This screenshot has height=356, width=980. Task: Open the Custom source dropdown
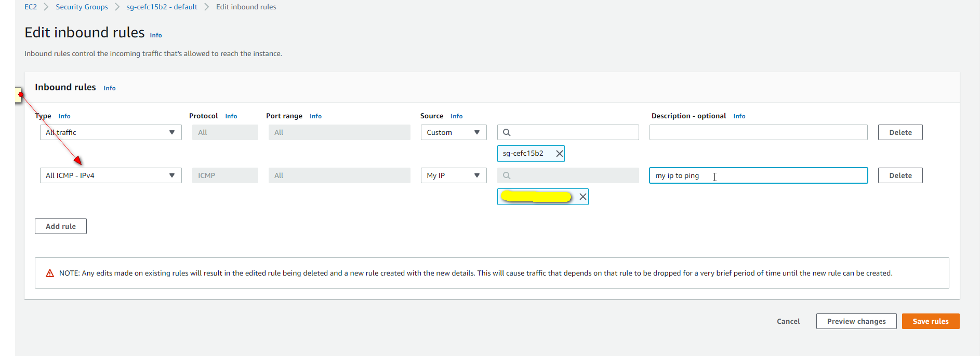click(454, 132)
